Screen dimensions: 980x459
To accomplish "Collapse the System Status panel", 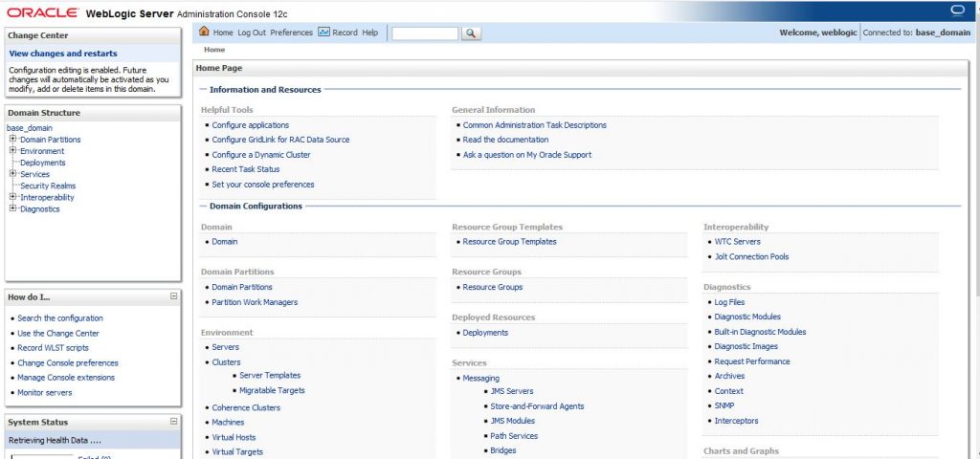I will (x=173, y=422).
